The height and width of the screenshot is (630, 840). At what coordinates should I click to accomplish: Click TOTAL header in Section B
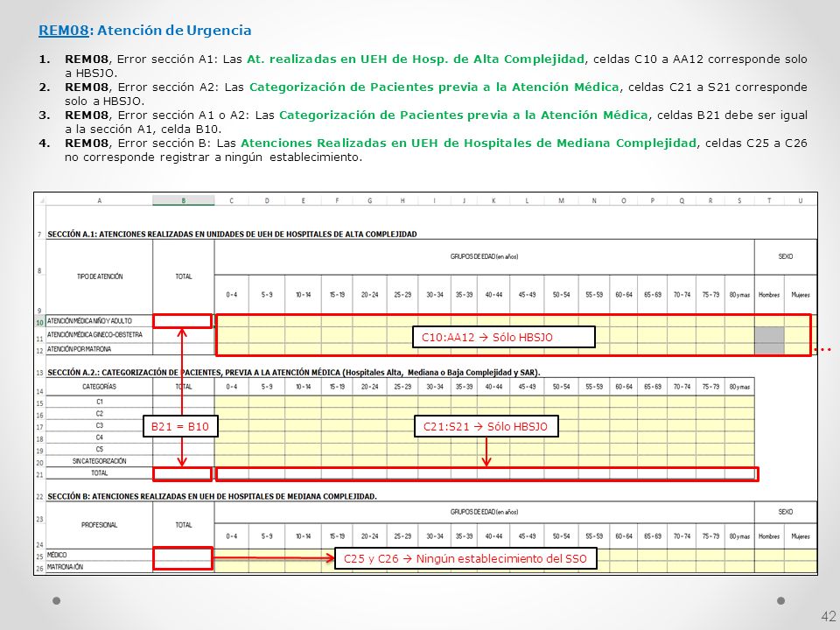tap(183, 525)
